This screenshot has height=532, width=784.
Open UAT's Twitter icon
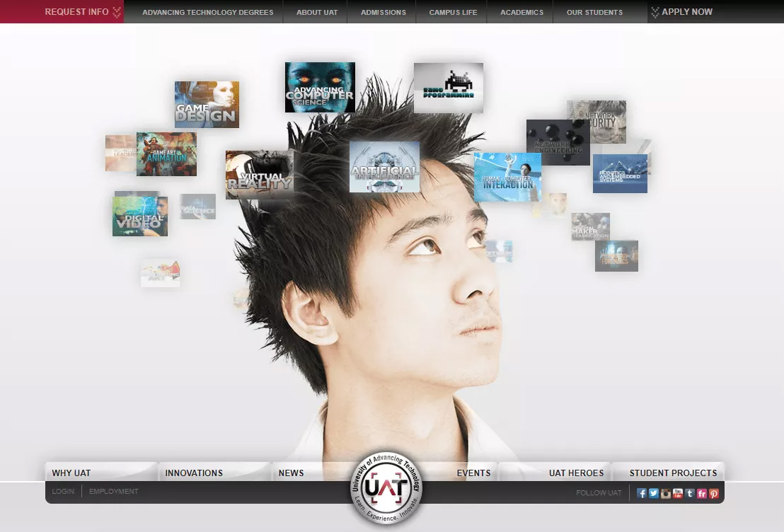point(654,494)
